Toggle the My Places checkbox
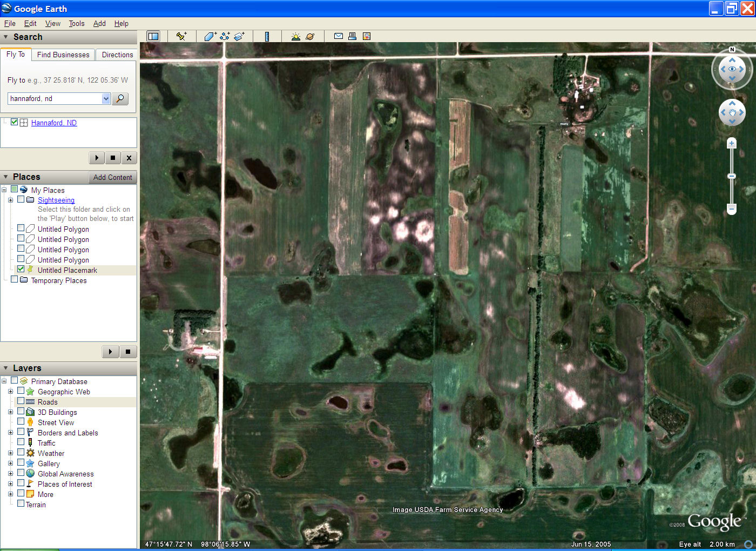The width and height of the screenshot is (756, 551). tap(15, 190)
